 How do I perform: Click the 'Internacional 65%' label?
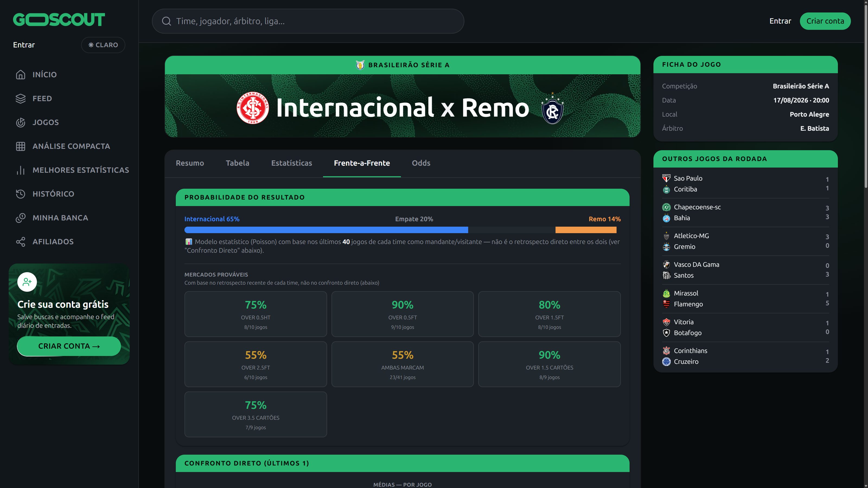(x=212, y=219)
